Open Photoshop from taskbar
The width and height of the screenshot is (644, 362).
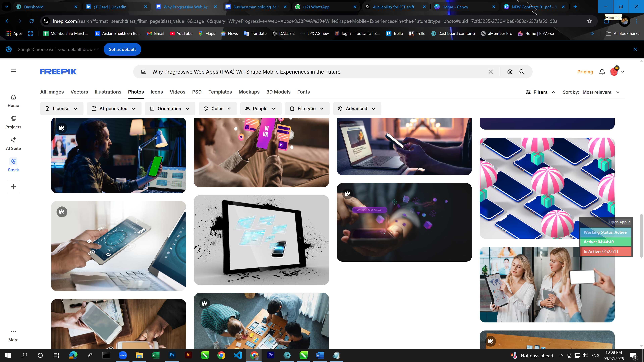point(172,355)
